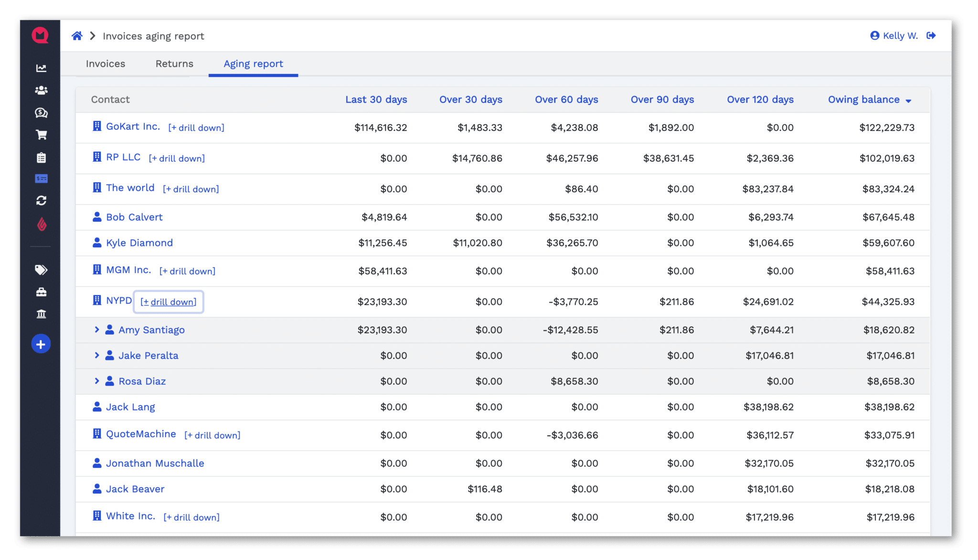
Task: Click the refresh arrows sidebar icon
Action: [41, 201]
